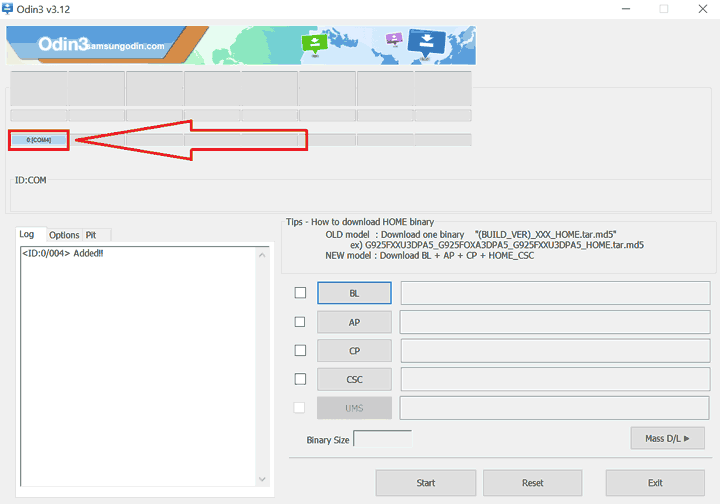Click the purple transfer bubble icon in banner
The width and height of the screenshot is (720, 504).
(393, 39)
